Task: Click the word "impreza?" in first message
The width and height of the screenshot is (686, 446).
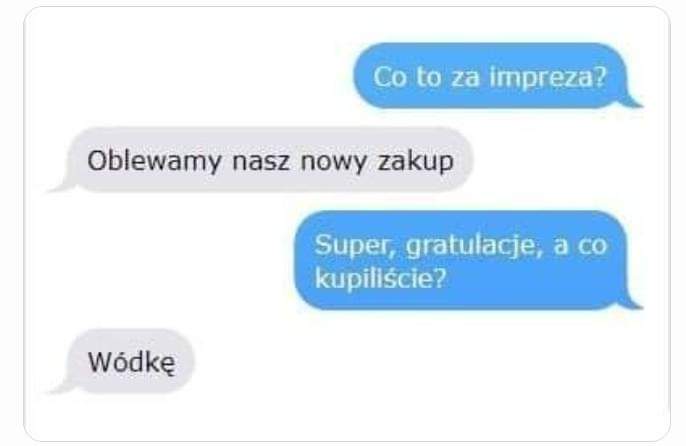Action: (x=548, y=78)
